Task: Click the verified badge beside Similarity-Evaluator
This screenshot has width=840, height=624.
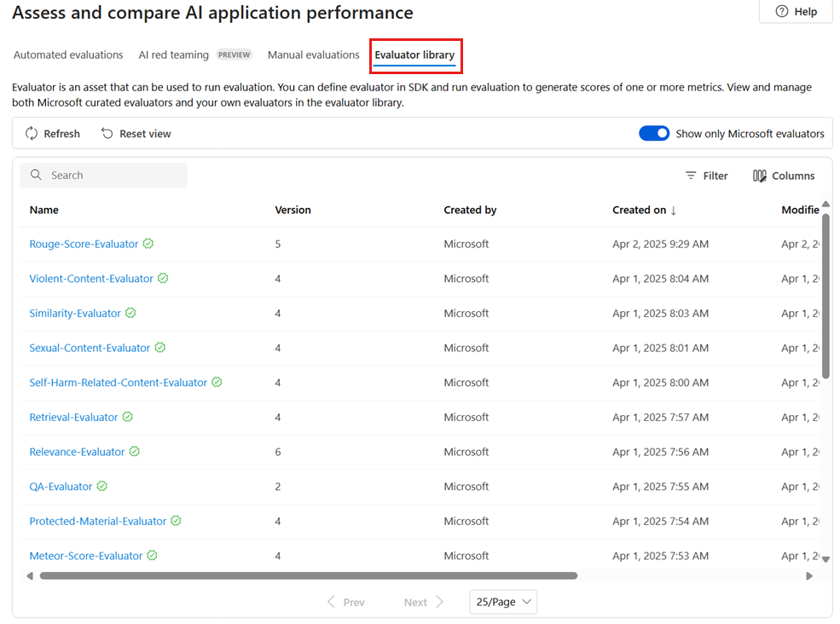Action: 130,313
